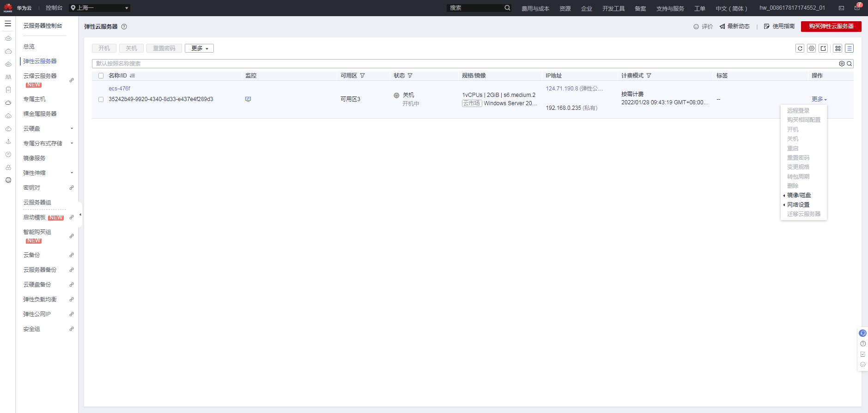The width and height of the screenshot is (868, 413).
Task: Expand 云硬盘 sidebar section
Action: click(72, 129)
